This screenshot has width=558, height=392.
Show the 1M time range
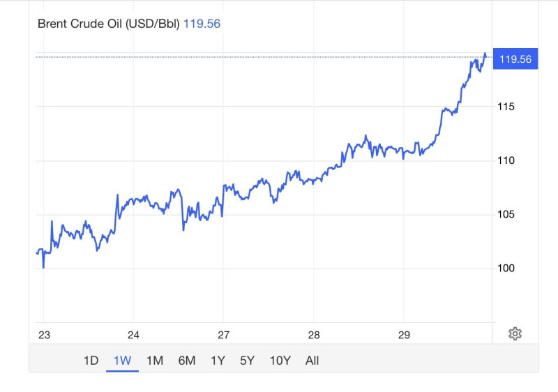[x=154, y=361]
